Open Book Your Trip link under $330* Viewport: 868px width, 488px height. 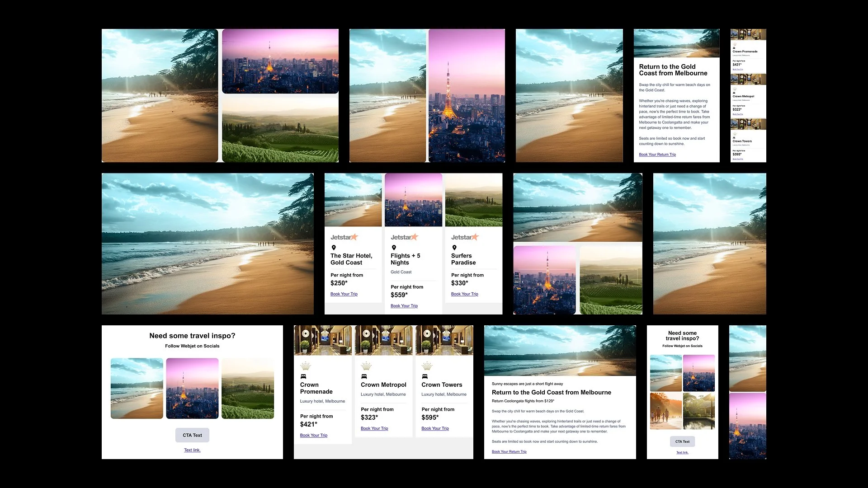[x=465, y=294]
